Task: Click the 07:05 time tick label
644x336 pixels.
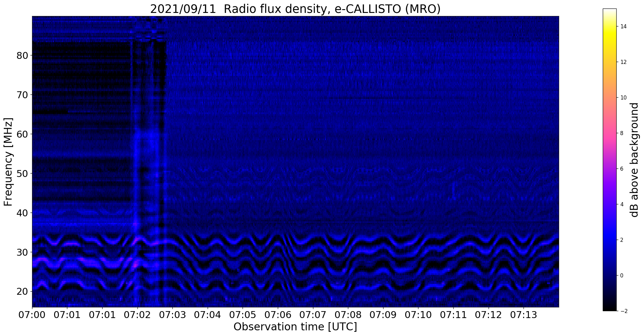Action: (243, 315)
